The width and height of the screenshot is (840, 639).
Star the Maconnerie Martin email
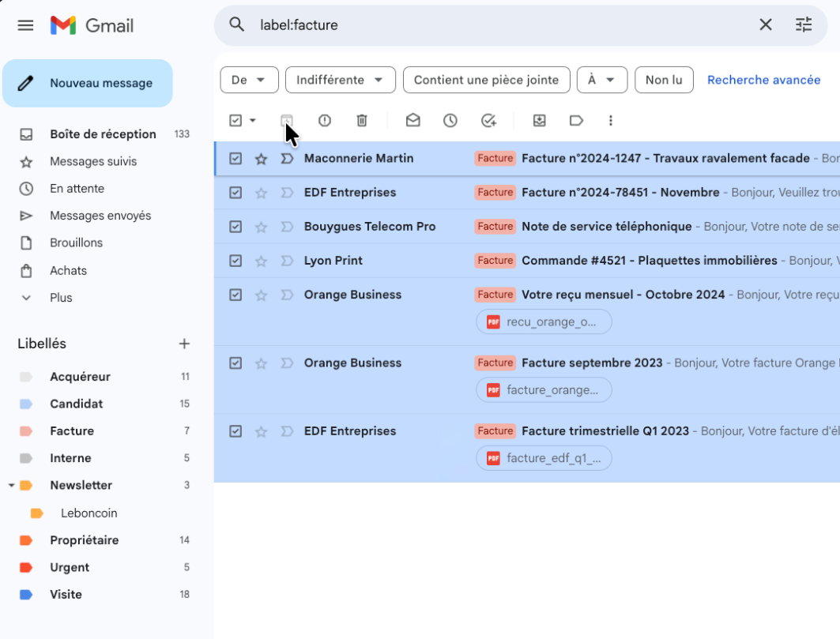[x=262, y=159]
